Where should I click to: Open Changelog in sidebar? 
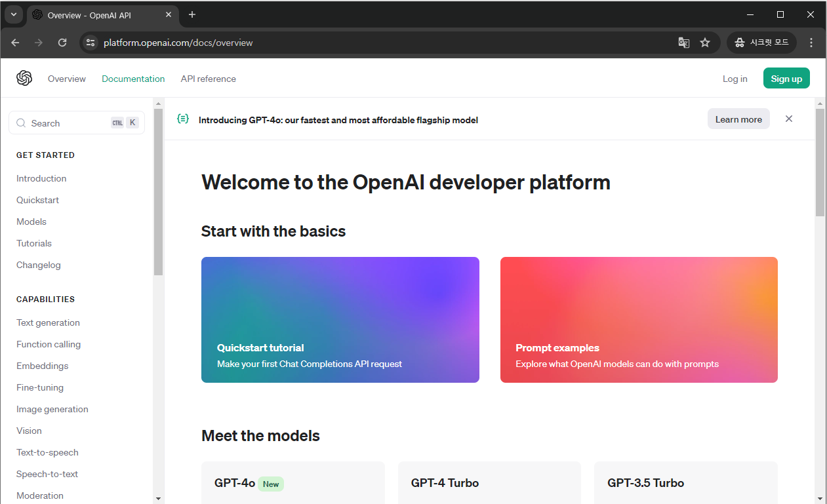click(x=39, y=265)
